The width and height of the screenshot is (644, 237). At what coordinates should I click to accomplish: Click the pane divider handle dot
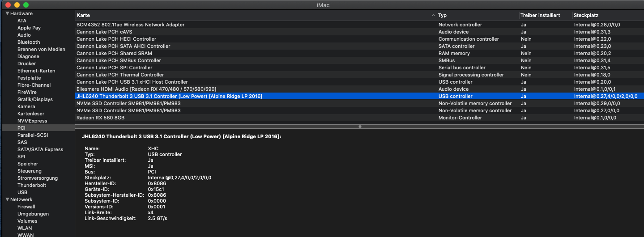point(360,127)
